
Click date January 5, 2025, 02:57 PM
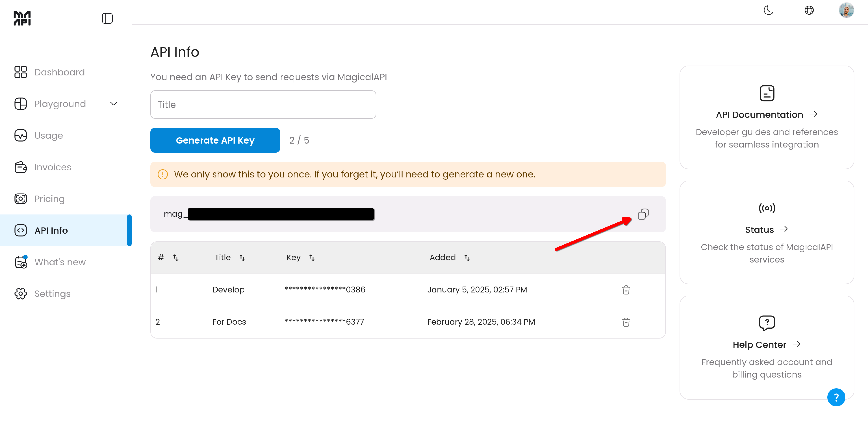pyautogui.click(x=477, y=290)
